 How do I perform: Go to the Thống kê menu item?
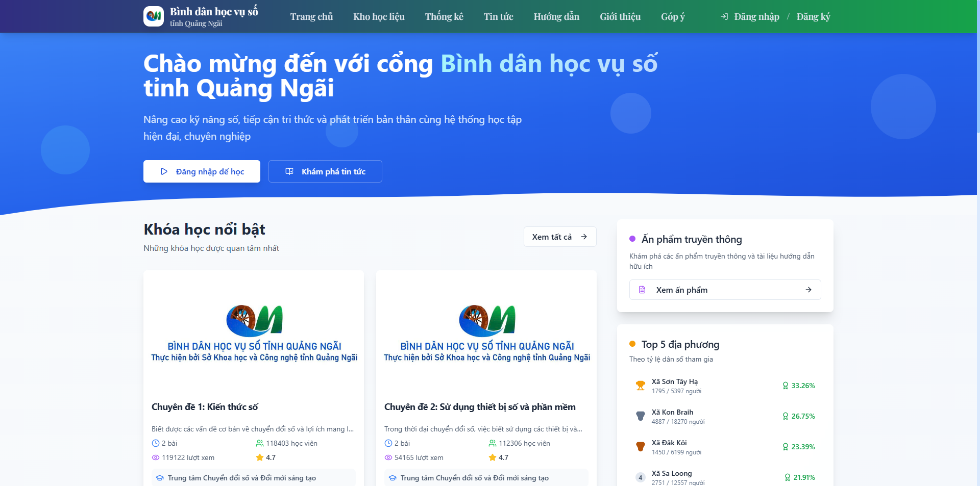pos(444,17)
